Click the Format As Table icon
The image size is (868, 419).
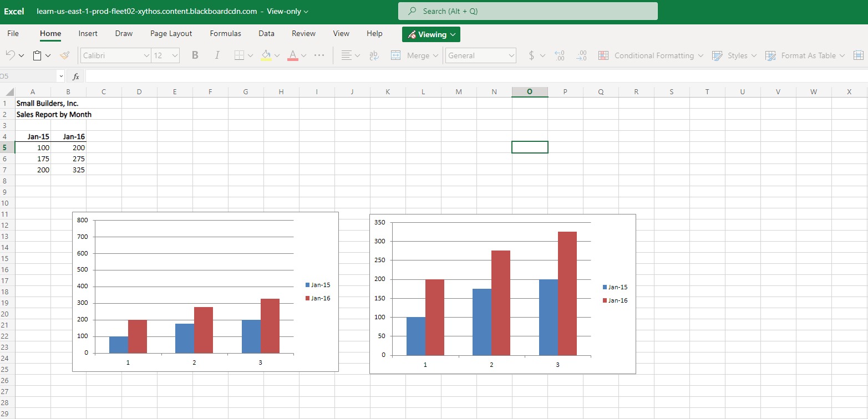[770, 55]
